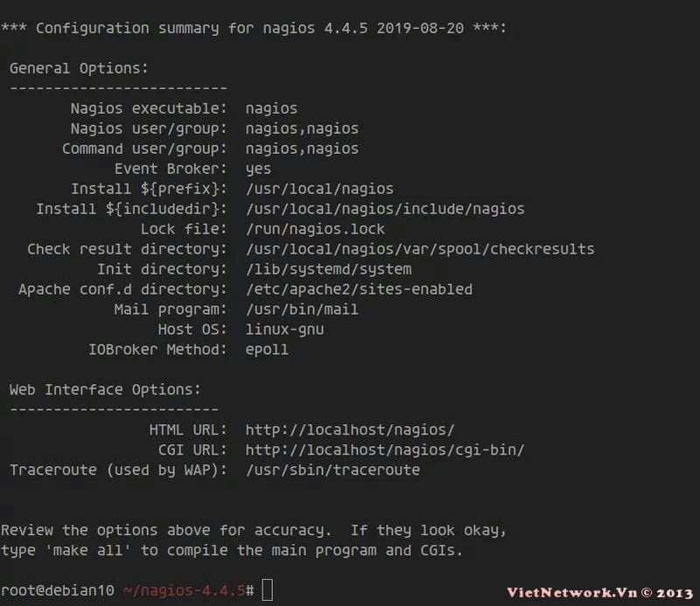
Task: Click the checkresults spool directory path
Action: [420, 249]
